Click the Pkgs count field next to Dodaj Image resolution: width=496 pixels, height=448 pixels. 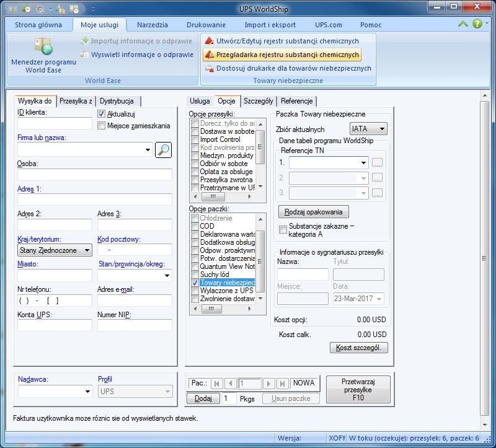click(229, 398)
